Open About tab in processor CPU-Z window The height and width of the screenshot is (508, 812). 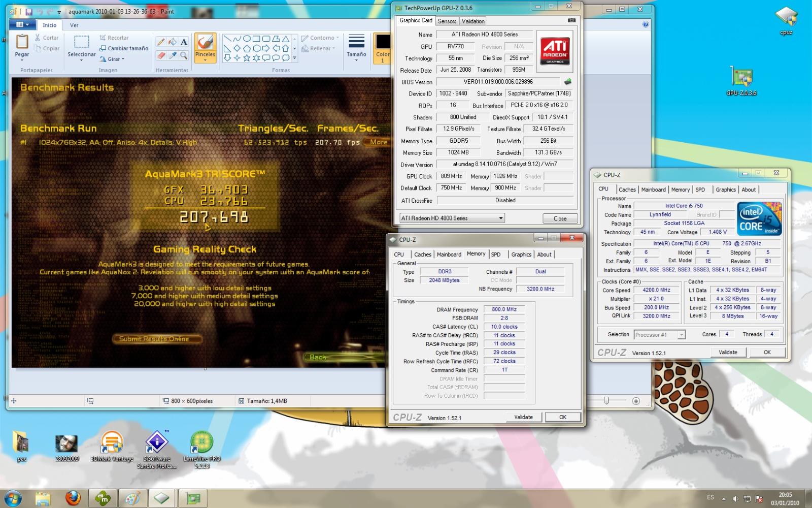pyautogui.click(x=749, y=189)
